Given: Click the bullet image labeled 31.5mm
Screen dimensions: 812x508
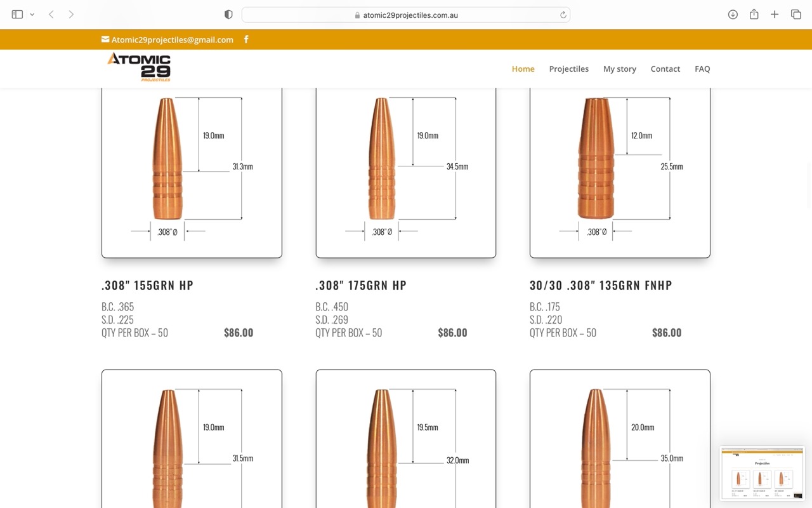Looking at the screenshot, I should coord(192,439).
